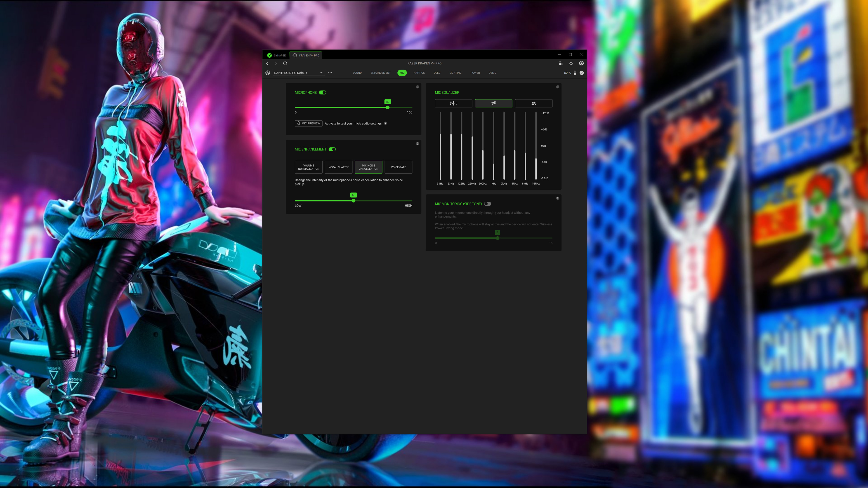Open the feedback and support headset icon

(581, 63)
